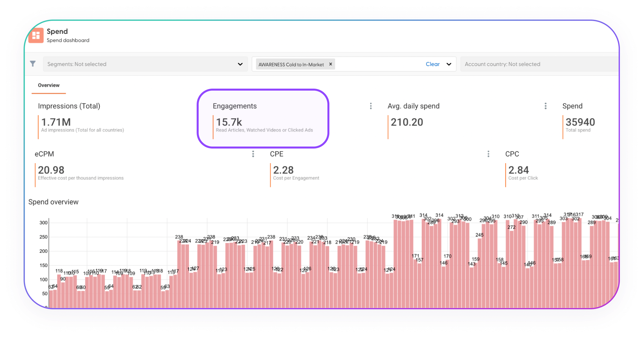Screen dimensions: 644x338
Task: Click the Avg. daily spend 210.20 value
Action: (407, 122)
